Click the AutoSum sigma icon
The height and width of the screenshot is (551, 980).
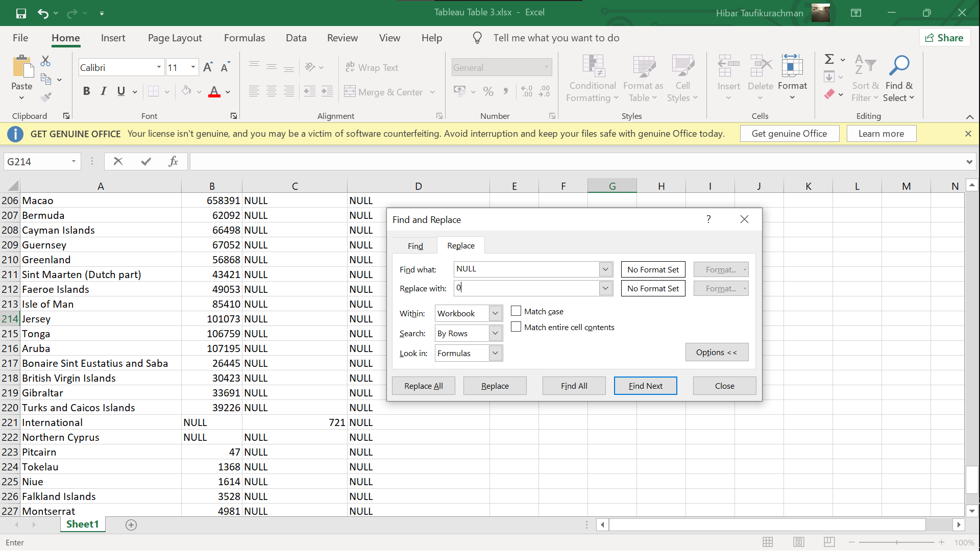(x=829, y=60)
